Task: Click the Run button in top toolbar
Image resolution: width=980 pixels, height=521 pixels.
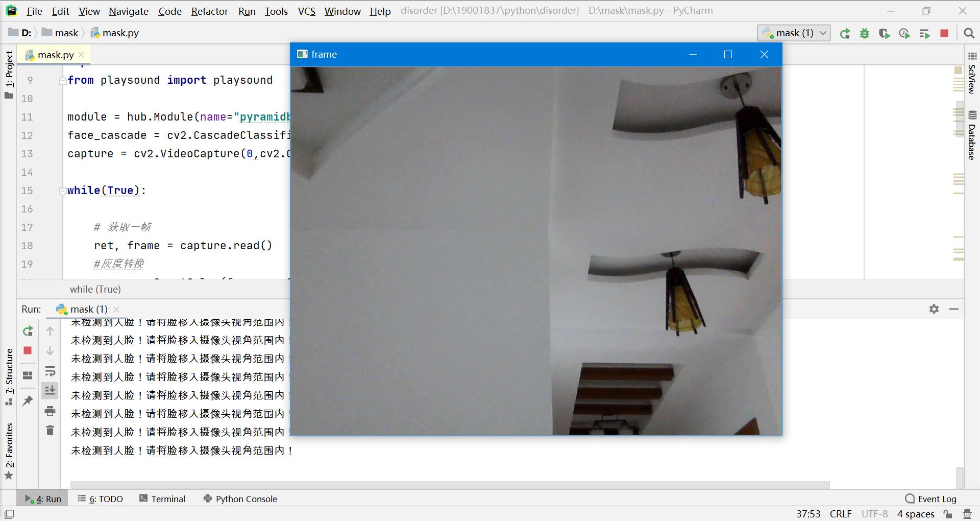Action: 845,33
